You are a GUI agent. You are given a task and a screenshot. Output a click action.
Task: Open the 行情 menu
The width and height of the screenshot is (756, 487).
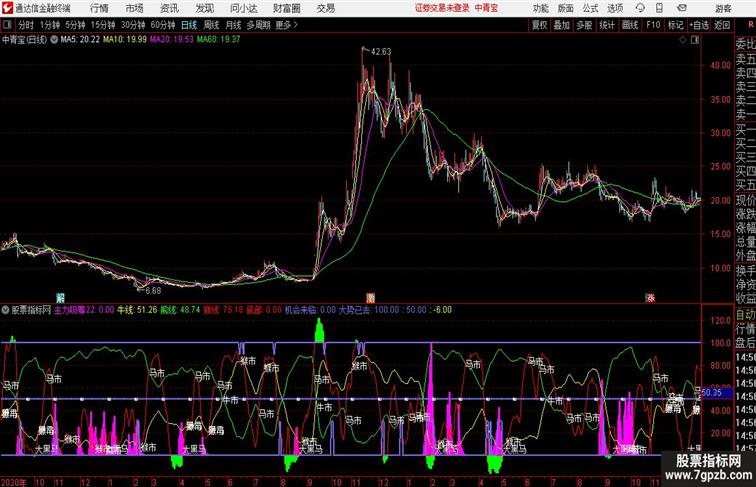[99, 8]
